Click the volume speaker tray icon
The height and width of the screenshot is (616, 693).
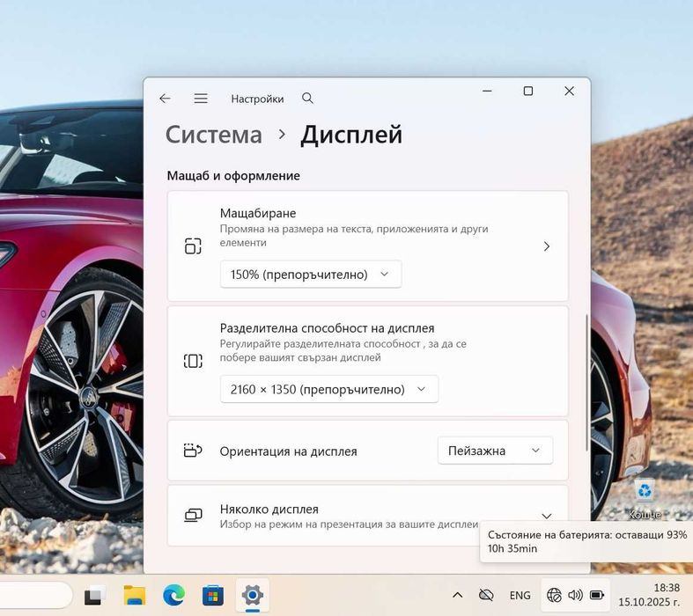pyautogui.click(x=575, y=595)
